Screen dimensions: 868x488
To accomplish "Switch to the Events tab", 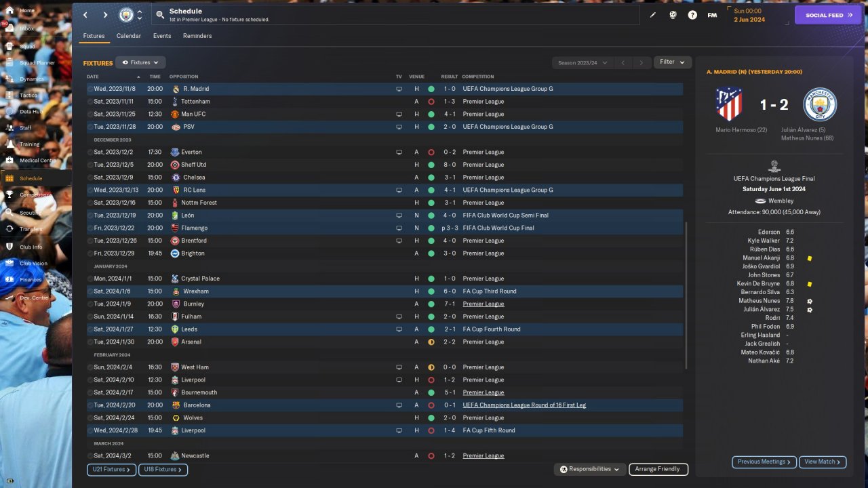I will point(162,36).
